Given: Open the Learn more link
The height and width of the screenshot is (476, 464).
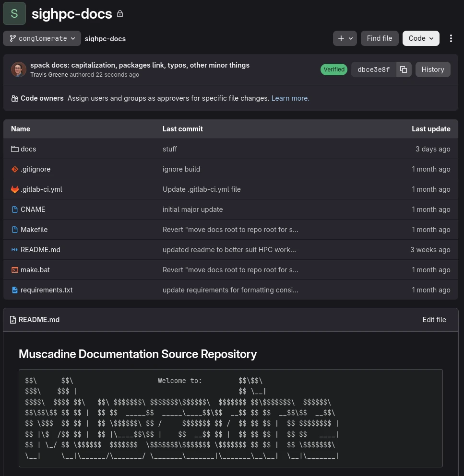Looking at the screenshot, I should [290, 98].
